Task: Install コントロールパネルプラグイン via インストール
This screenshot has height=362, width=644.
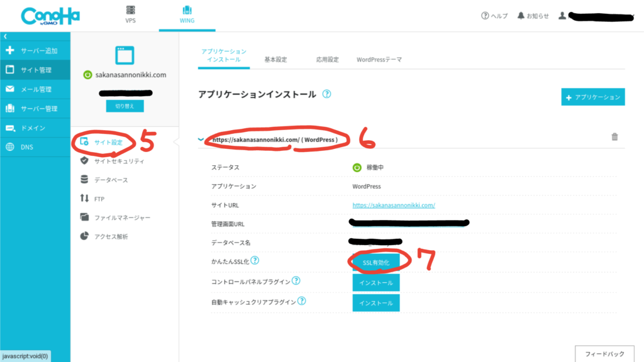Action: coord(376,283)
